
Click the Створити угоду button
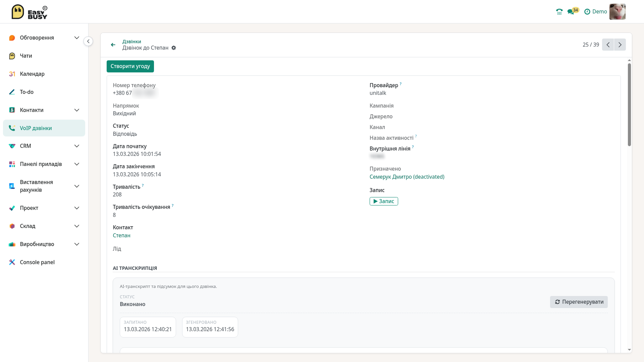click(130, 66)
